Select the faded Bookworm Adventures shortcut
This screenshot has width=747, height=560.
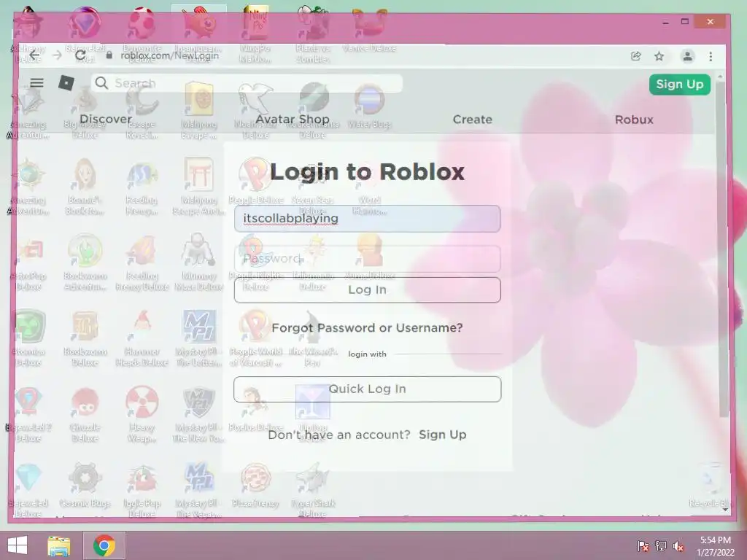tap(85, 262)
